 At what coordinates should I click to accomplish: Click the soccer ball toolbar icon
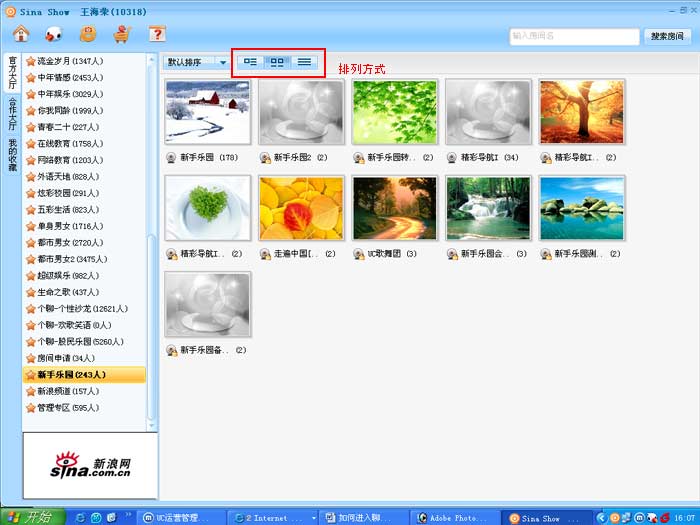coord(54,34)
